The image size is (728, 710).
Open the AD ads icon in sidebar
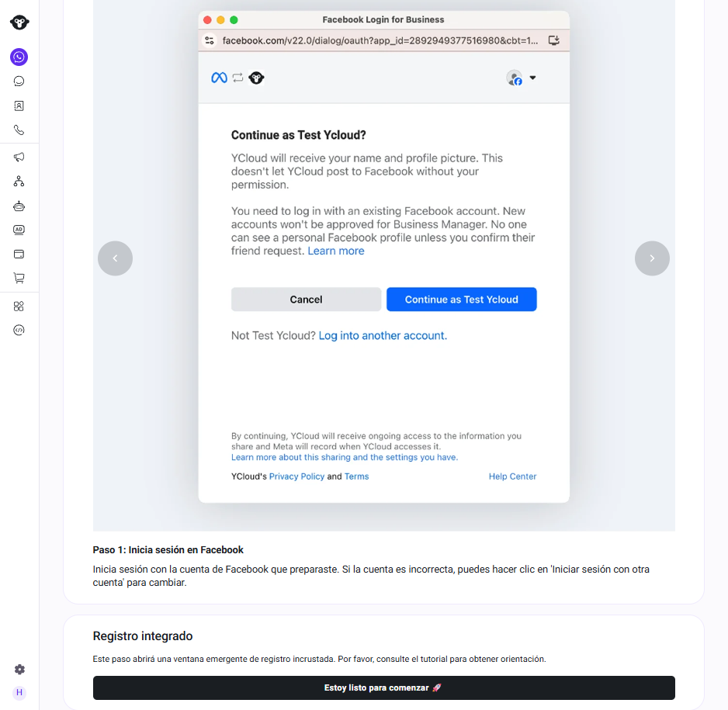tap(19, 230)
